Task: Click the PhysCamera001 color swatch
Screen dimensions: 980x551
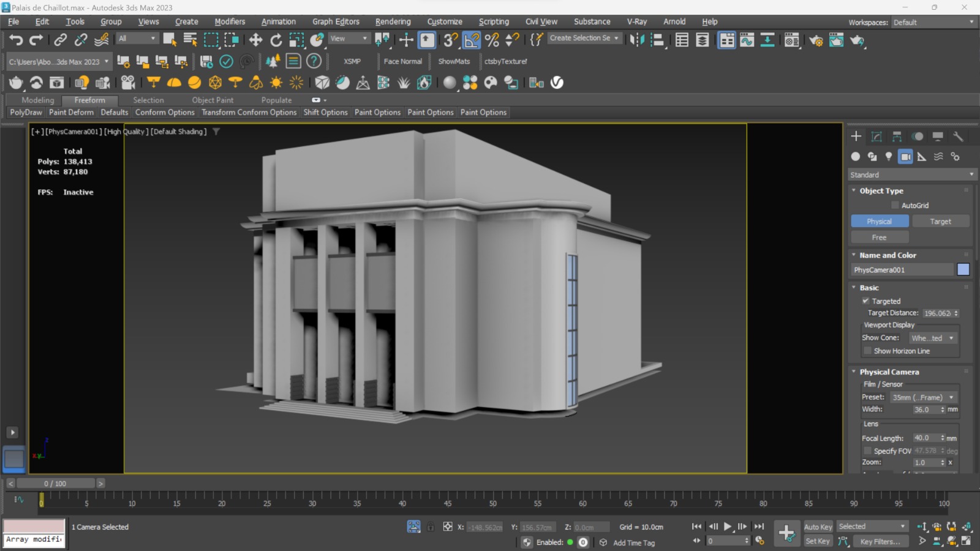Action: coord(963,269)
